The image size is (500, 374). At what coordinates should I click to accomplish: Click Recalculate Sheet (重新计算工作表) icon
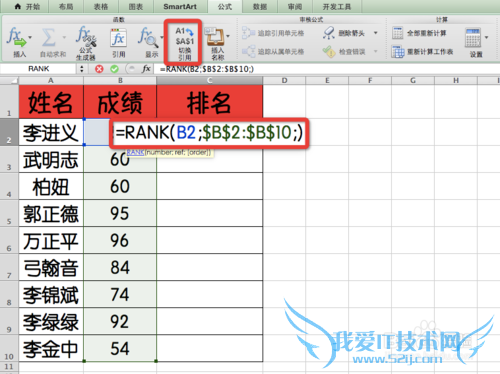(x=398, y=52)
